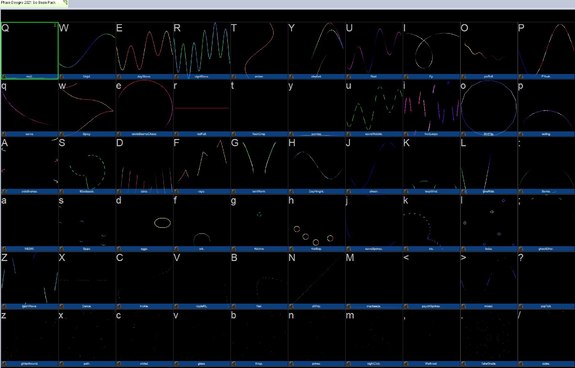
Task: Choose the uppercase S dashed arc preset
Action: (87, 163)
